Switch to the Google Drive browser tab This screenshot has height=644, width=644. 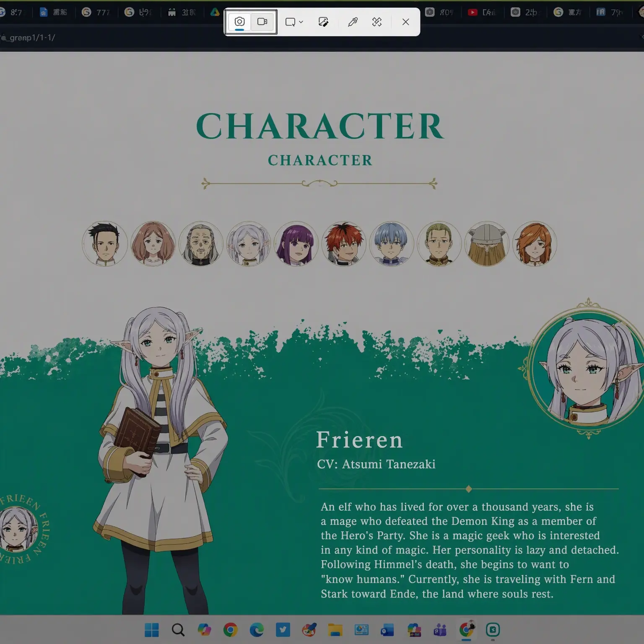coord(215,12)
